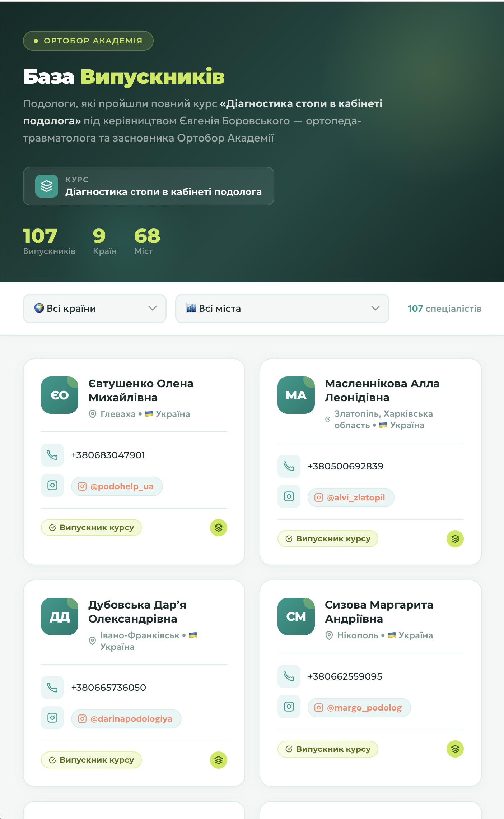This screenshot has height=819, width=504.
Task: Click the МА avatar of Масленнікова Алла
Action: coord(296,395)
